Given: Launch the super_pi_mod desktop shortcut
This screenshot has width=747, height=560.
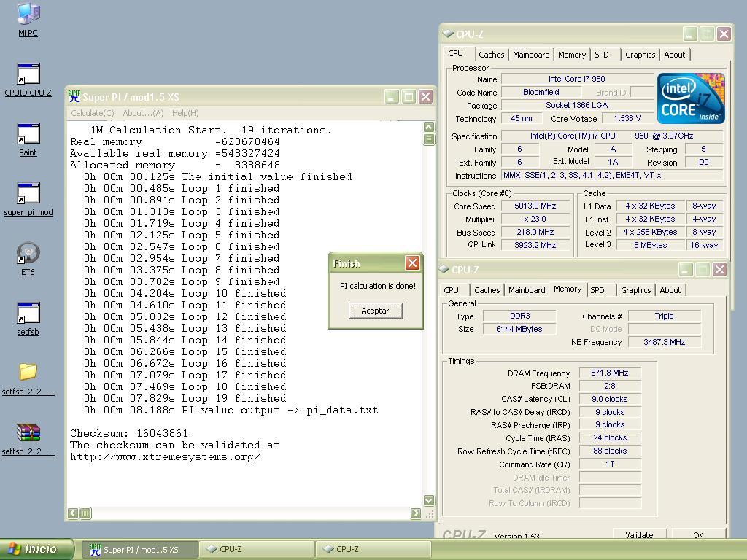Looking at the screenshot, I should [x=28, y=195].
